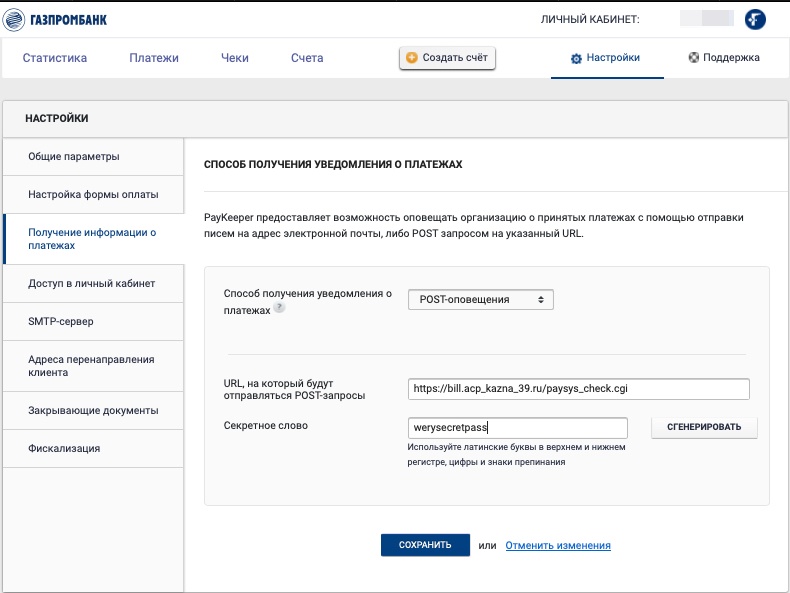Select Общие параметры in sidebar

point(74,156)
